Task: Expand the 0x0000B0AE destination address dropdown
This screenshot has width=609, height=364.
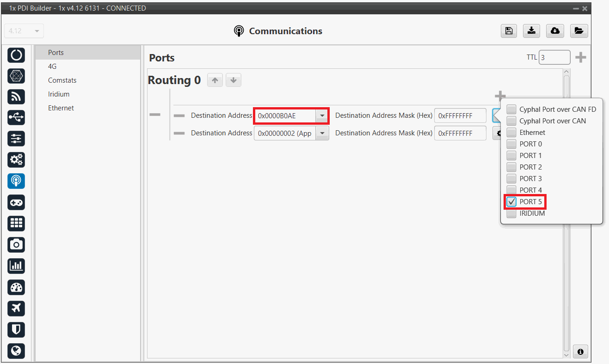Action: (x=322, y=115)
